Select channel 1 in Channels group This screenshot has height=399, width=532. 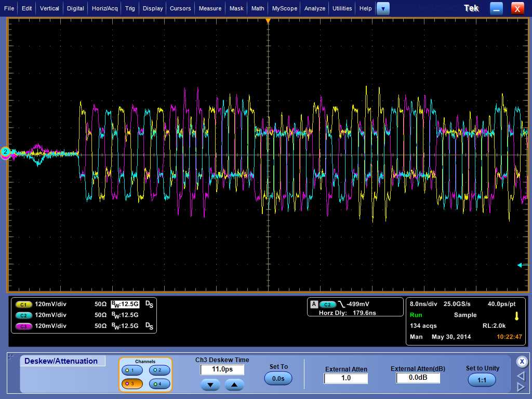point(132,370)
